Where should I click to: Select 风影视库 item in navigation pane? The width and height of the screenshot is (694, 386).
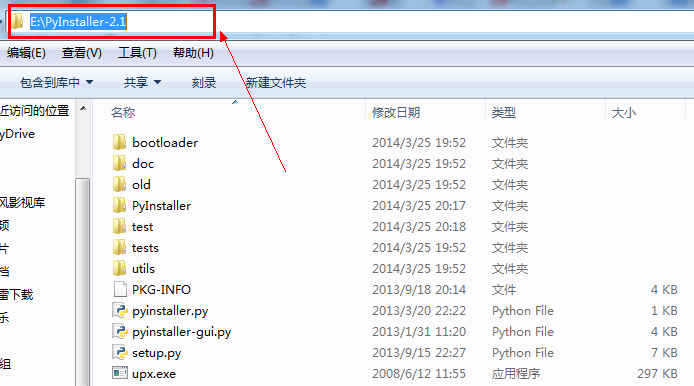click(23, 203)
